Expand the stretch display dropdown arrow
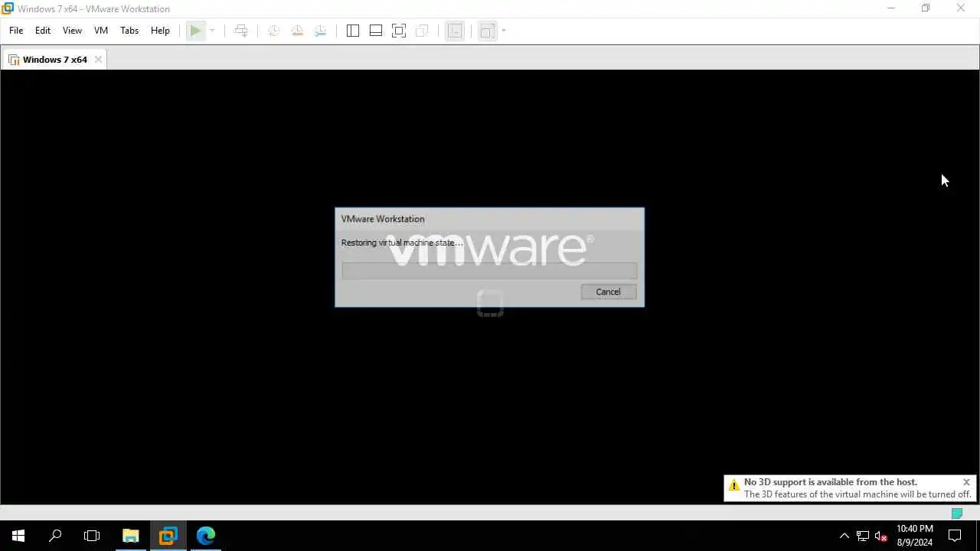The image size is (980, 551). point(504,31)
